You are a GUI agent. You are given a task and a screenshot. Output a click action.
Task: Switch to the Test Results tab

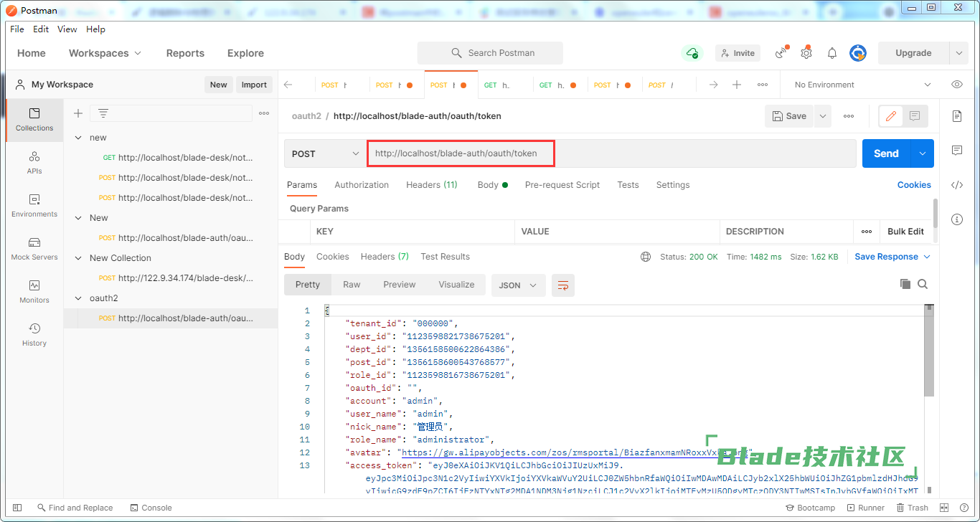[446, 257]
